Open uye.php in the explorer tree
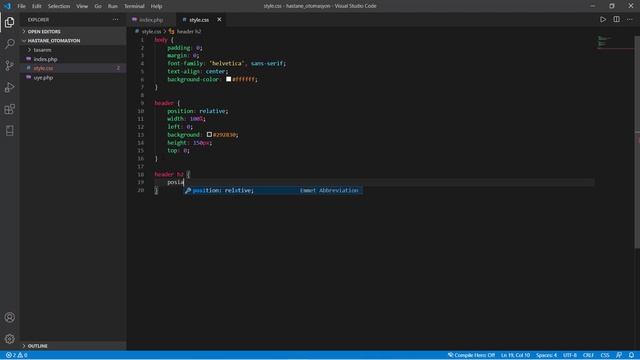Image resolution: width=640 pixels, height=360 pixels. pyautogui.click(x=73, y=78)
